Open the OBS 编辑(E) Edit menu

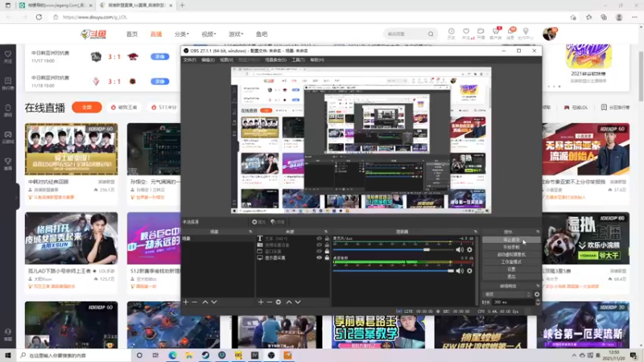(208, 60)
